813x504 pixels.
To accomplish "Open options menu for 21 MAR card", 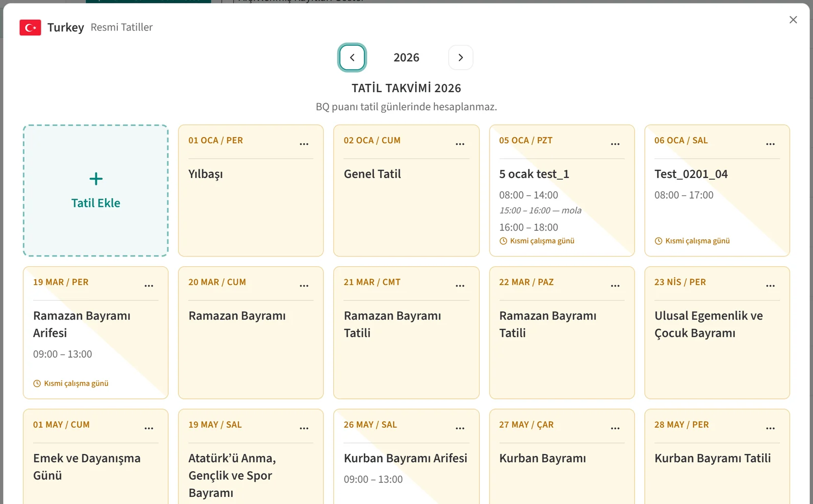I will [x=460, y=286].
